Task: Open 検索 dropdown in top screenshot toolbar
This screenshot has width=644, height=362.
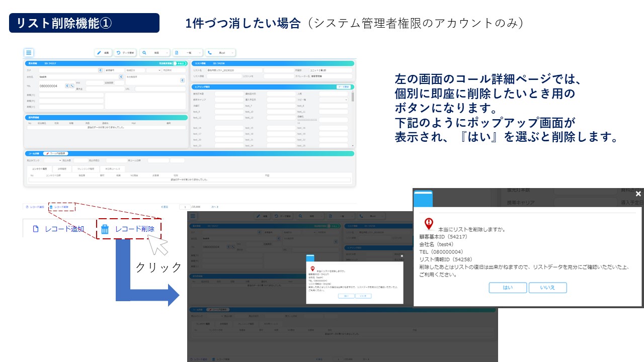Action: 154,53
